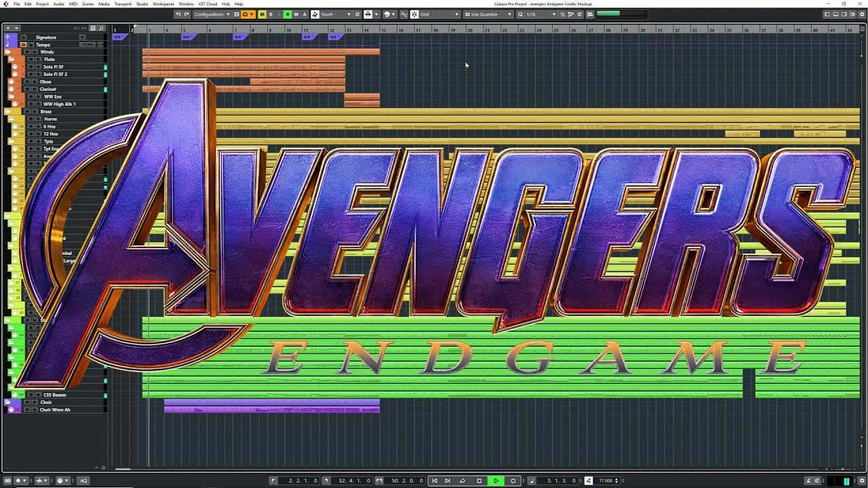Open the Project menu
This screenshot has height=488, width=868.
click(42, 4)
